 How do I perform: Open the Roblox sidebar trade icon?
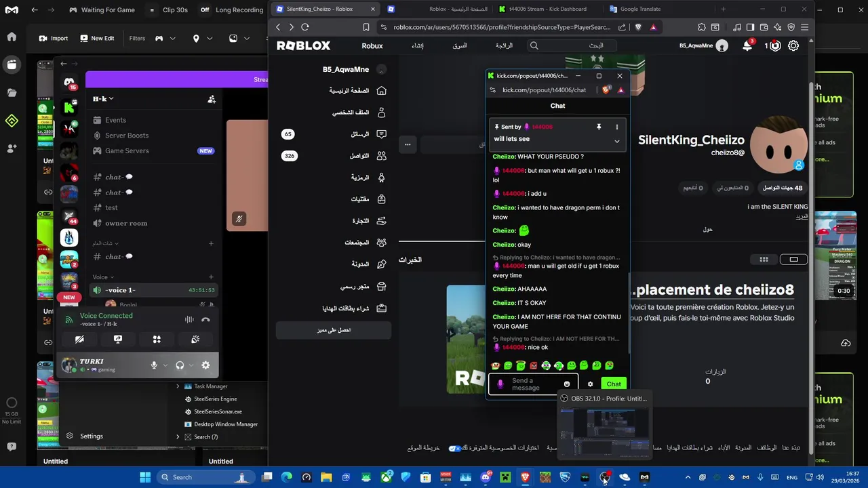[x=381, y=221]
